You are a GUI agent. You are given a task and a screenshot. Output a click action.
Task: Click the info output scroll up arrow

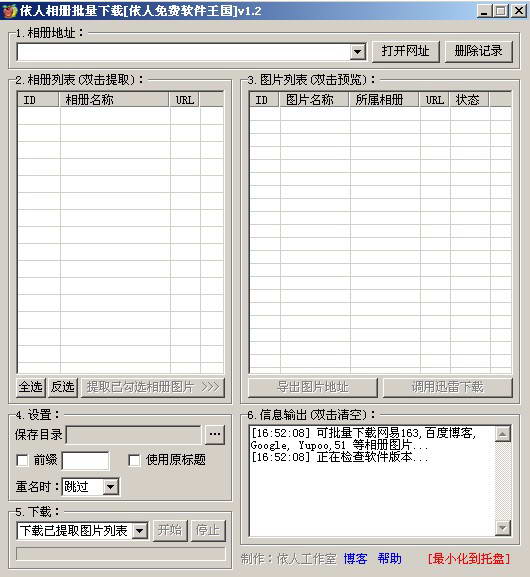tap(503, 434)
